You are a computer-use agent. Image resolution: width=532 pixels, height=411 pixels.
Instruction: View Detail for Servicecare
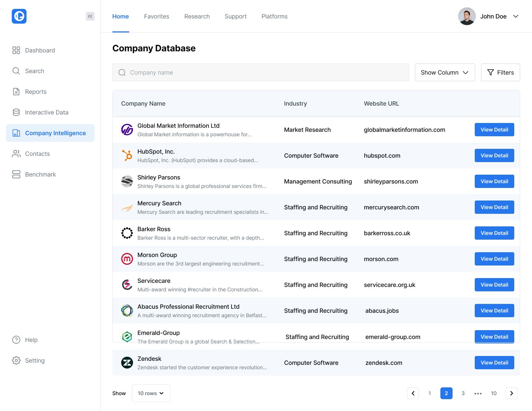coord(494,285)
